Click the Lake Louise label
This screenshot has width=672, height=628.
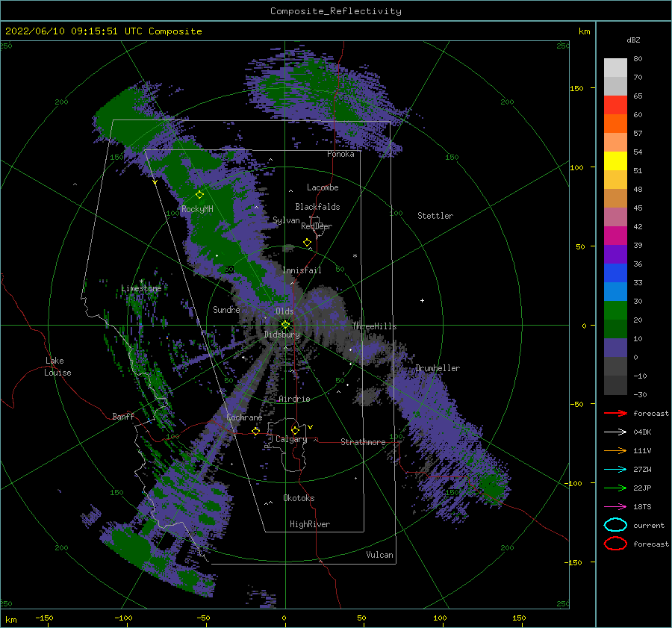click(x=57, y=367)
